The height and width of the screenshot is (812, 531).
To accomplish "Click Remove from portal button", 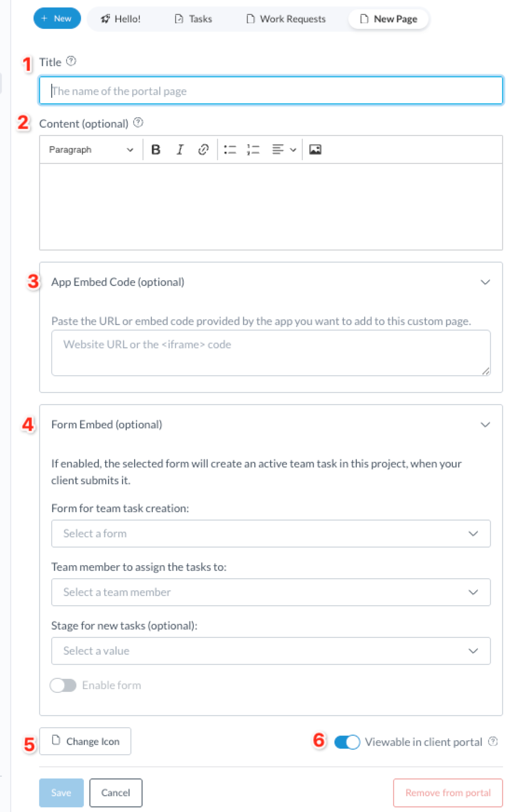I will (448, 792).
